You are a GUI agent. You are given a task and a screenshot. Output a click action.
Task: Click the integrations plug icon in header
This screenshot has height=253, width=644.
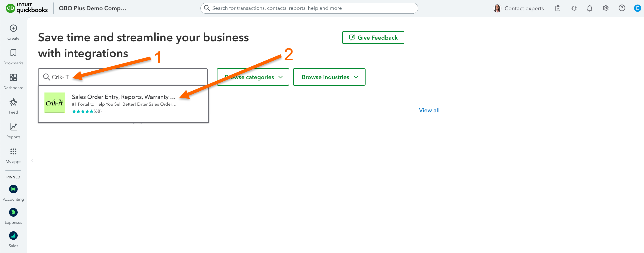click(573, 8)
